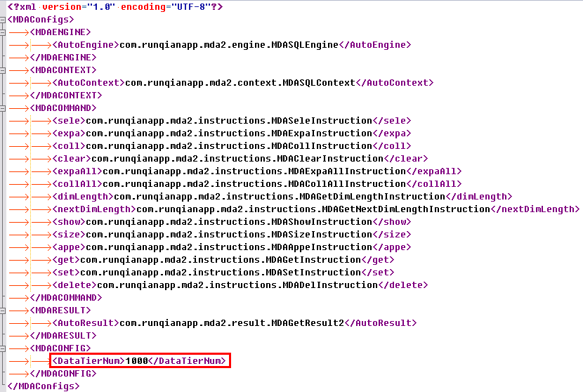Image resolution: width=583 pixels, height=392 pixels.
Task: Click the opening <MDACOMMAND> tag
Action: tap(63, 108)
